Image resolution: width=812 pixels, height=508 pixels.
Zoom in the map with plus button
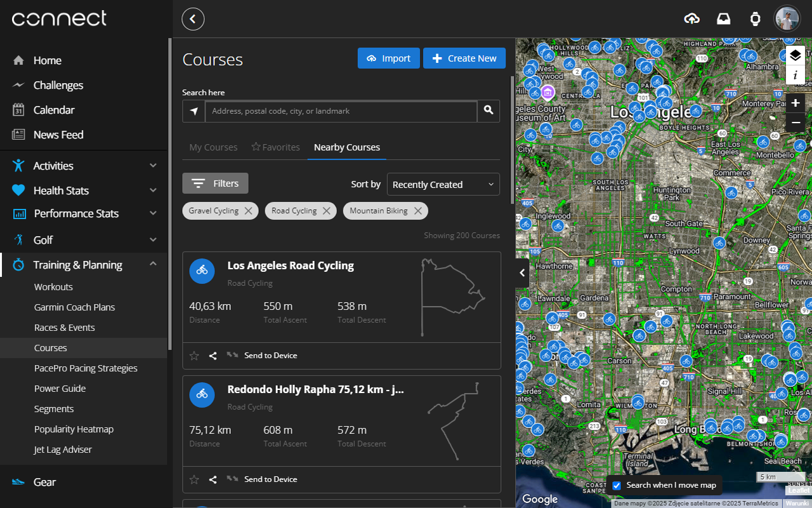(796, 103)
